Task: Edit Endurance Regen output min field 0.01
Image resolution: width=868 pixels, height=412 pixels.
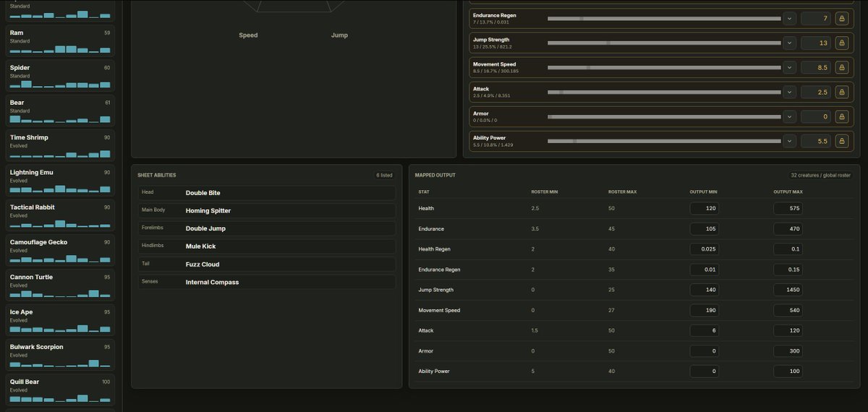Action: click(x=704, y=270)
